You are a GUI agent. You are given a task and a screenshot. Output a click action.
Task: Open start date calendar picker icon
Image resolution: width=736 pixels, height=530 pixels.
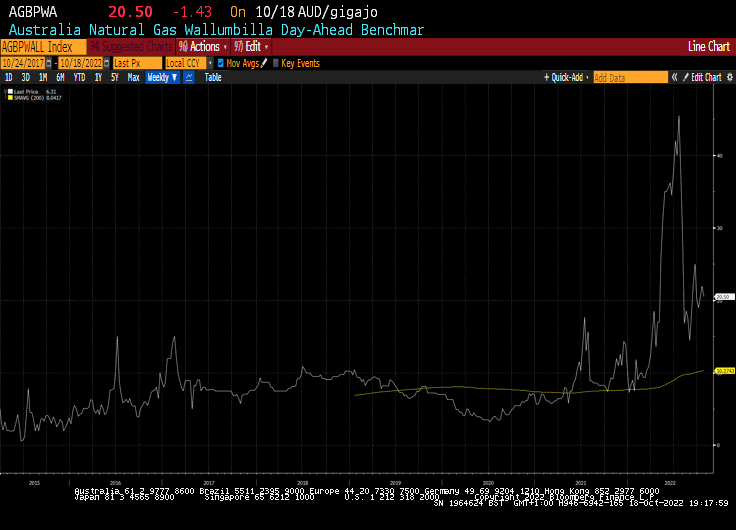tap(49, 63)
